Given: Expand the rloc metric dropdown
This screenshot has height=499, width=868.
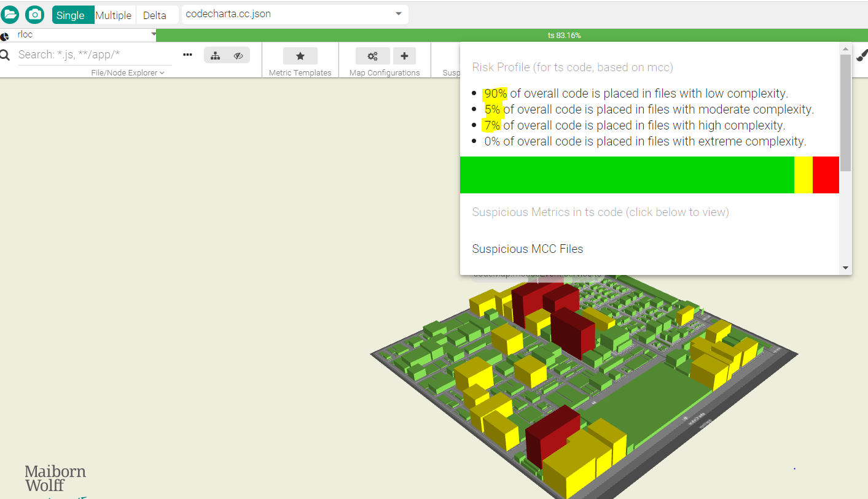Looking at the screenshot, I should pyautogui.click(x=154, y=34).
